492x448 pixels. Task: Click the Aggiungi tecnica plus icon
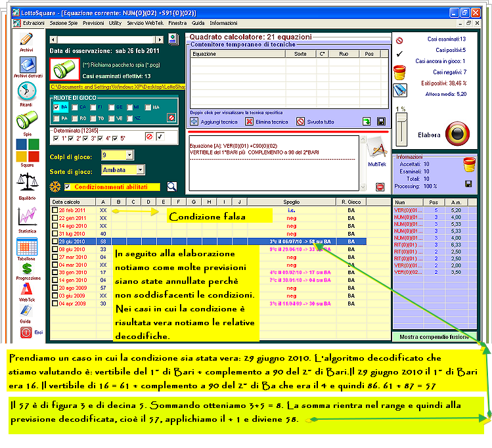(x=194, y=122)
